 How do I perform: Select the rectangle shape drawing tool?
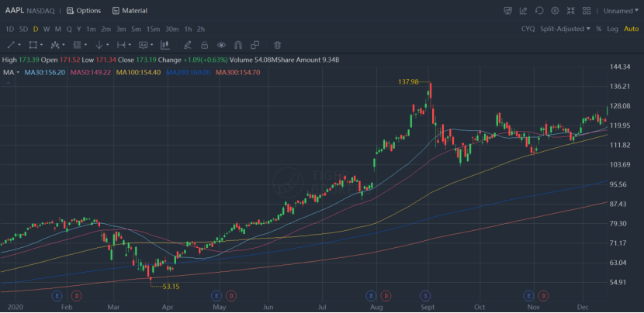point(33,45)
